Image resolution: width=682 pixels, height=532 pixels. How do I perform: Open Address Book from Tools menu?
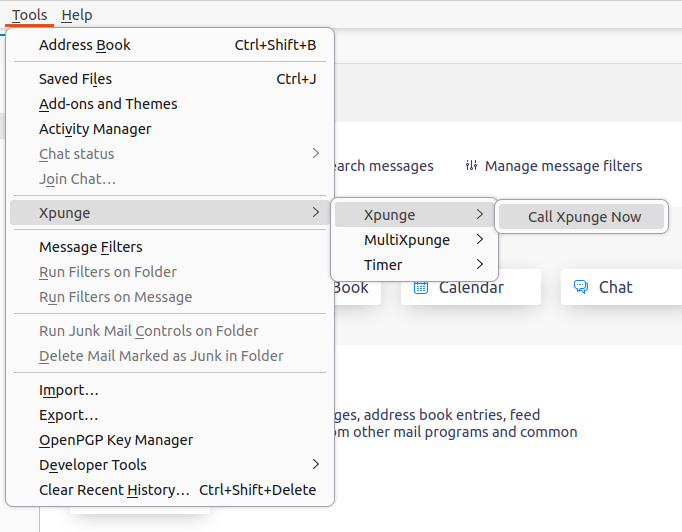click(170, 45)
